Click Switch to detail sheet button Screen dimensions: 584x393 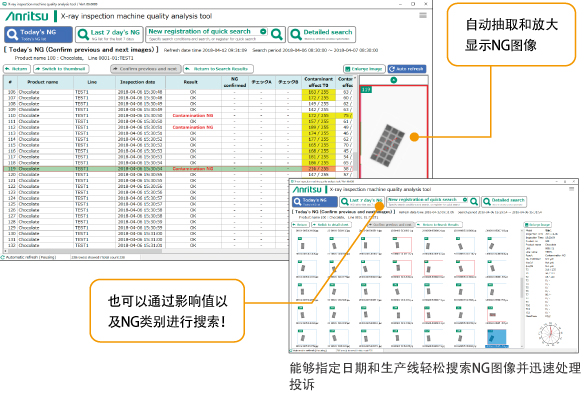(x=331, y=225)
